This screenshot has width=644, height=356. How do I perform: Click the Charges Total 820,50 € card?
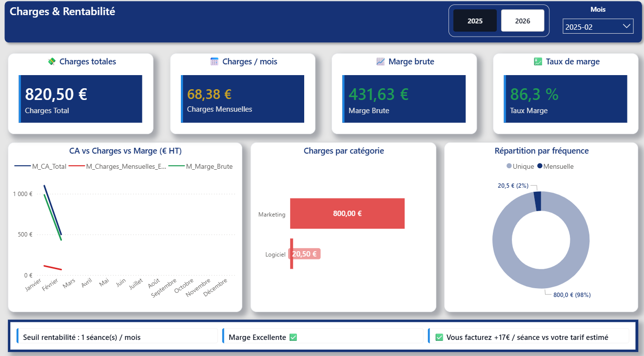[80, 99]
